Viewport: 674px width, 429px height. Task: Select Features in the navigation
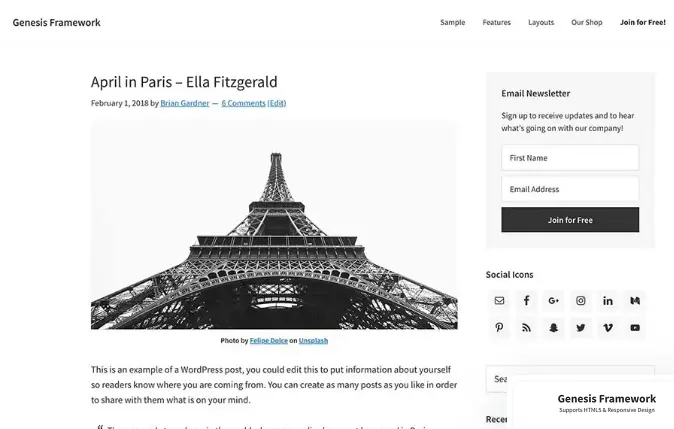496,22
